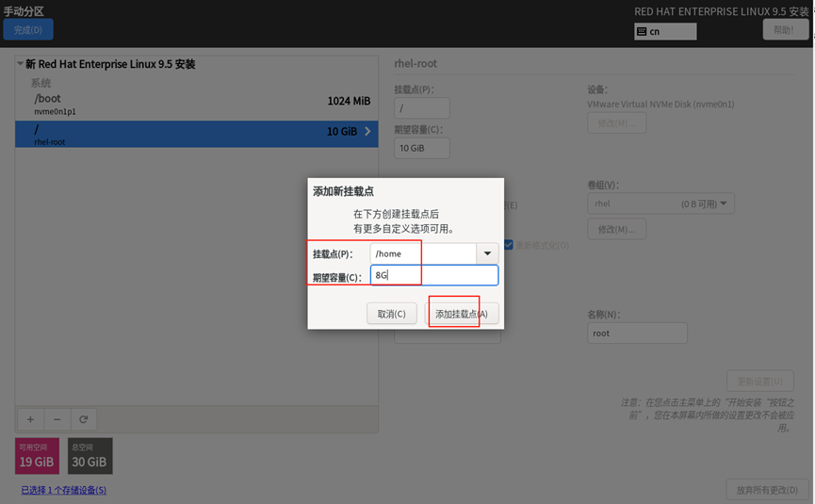
Task: Click the /home mount point field in dialog
Action: click(x=423, y=253)
